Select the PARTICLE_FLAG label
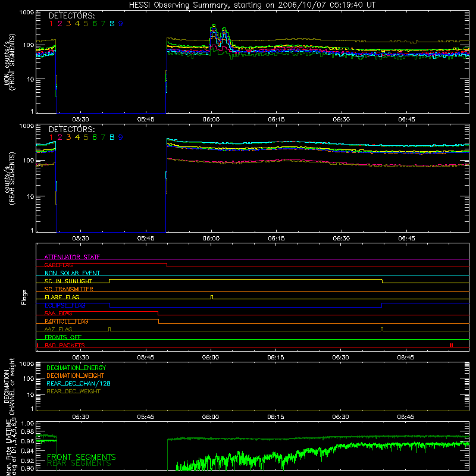This screenshot has height=476, width=476. point(67,321)
